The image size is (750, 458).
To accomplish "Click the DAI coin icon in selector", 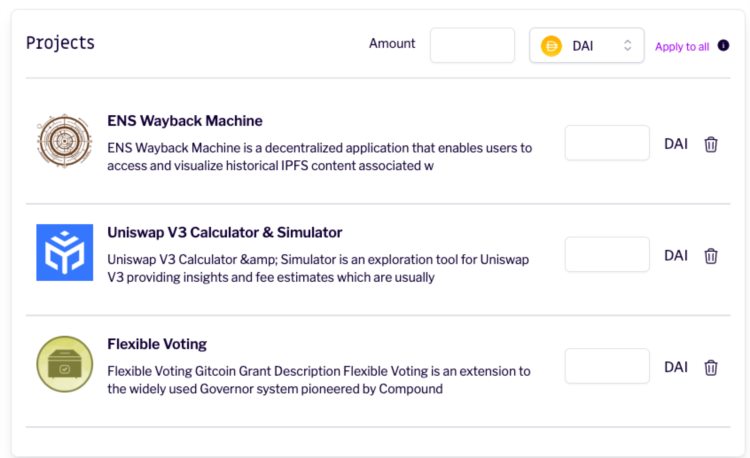I will click(551, 46).
